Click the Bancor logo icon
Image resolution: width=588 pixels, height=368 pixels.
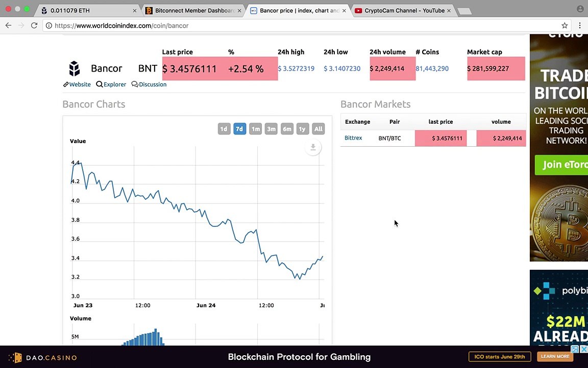74,68
